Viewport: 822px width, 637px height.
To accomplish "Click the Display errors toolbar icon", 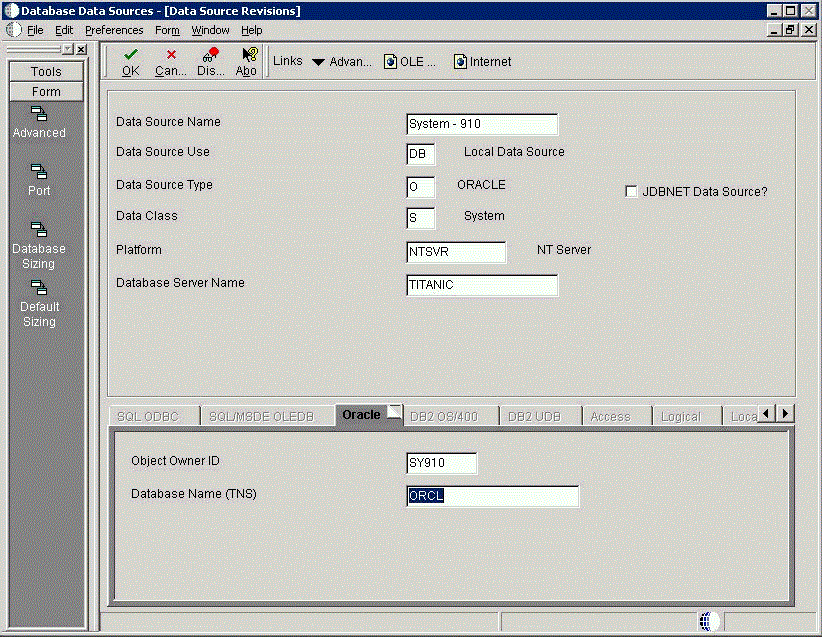I will coord(211,62).
